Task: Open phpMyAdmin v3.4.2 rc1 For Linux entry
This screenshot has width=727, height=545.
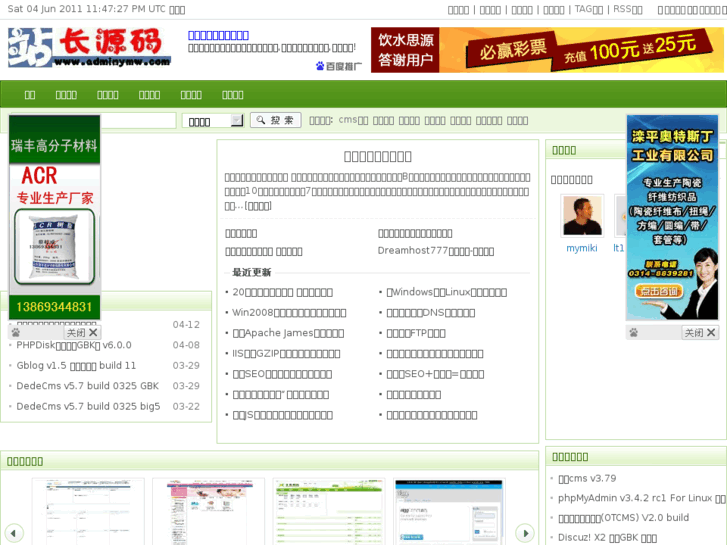Action: pos(642,498)
